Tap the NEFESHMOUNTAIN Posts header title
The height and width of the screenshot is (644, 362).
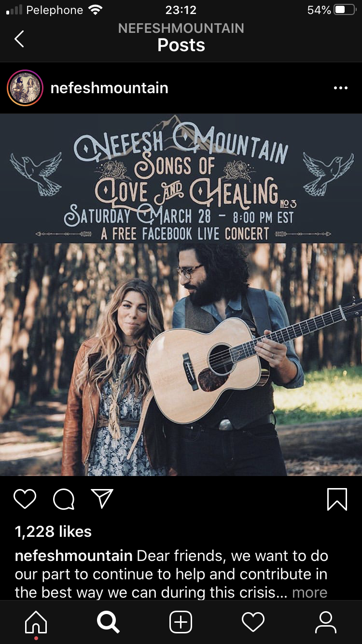click(181, 37)
